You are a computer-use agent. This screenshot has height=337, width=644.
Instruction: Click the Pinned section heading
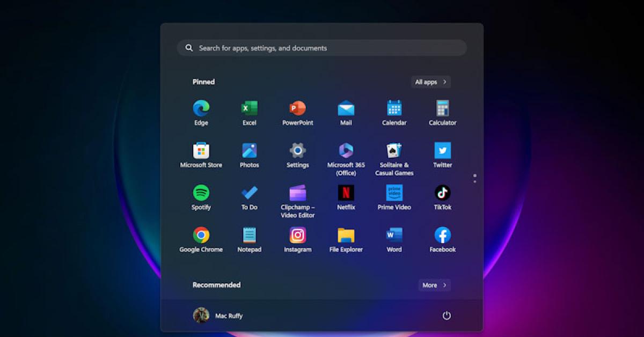pyautogui.click(x=203, y=82)
